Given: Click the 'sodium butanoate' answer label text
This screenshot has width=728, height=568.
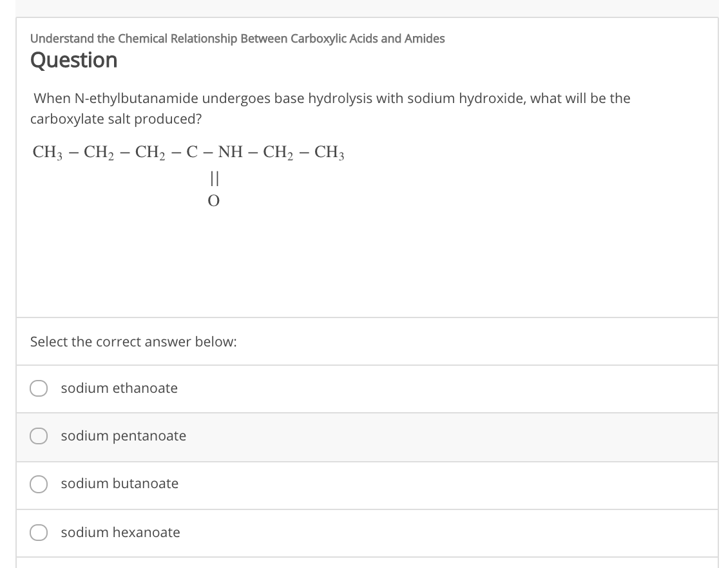Looking at the screenshot, I should [120, 484].
